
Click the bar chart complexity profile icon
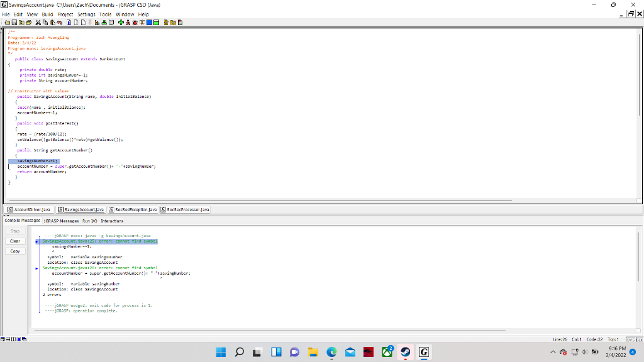[x=97, y=23]
